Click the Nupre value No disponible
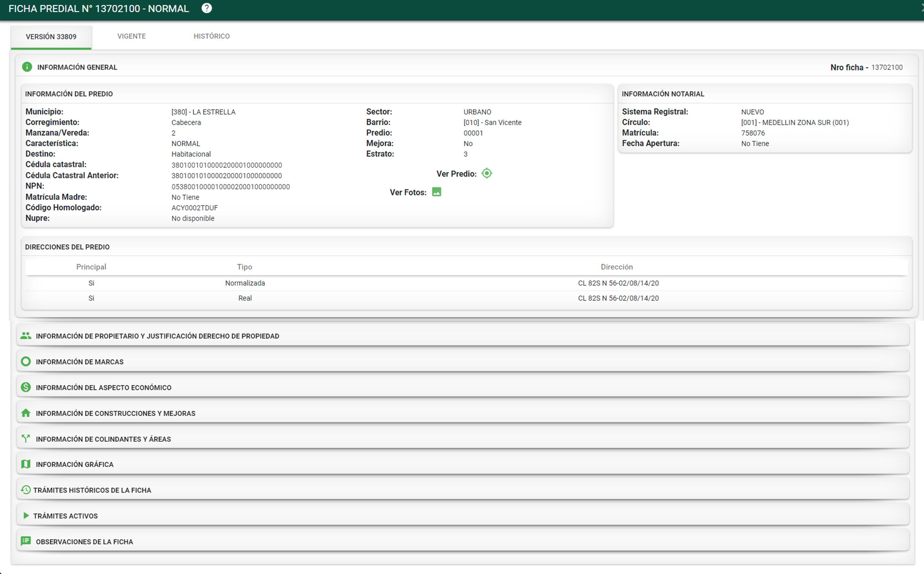The width and height of the screenshot is (924, 574). pyautogui.click(x=193, y=218)
